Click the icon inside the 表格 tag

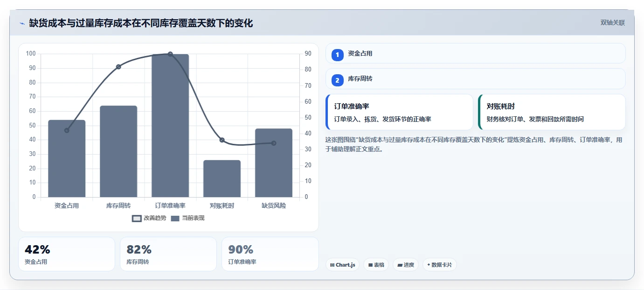[370, 265]
